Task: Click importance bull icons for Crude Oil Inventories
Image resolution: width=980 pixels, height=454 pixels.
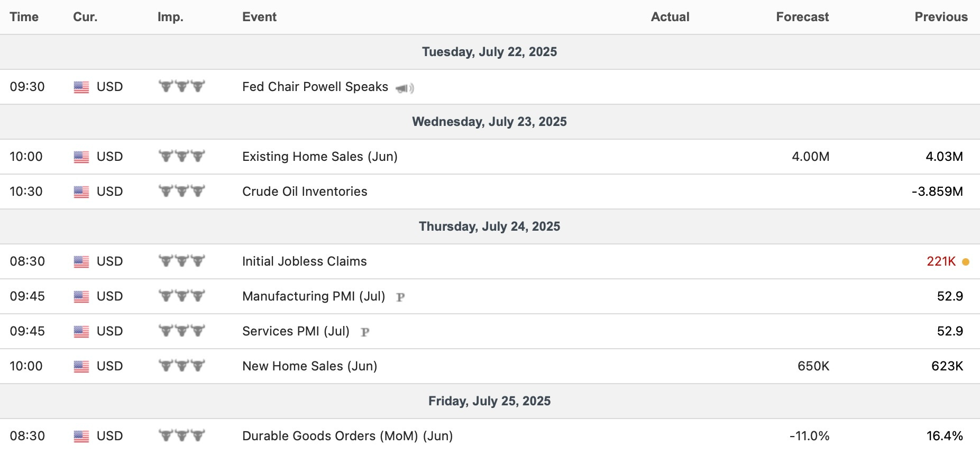Action: click(181, 191)
